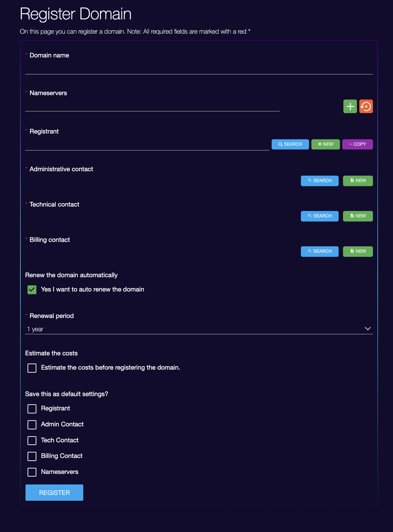
Task: Click the REGISTER button
Action: [54, 493]
